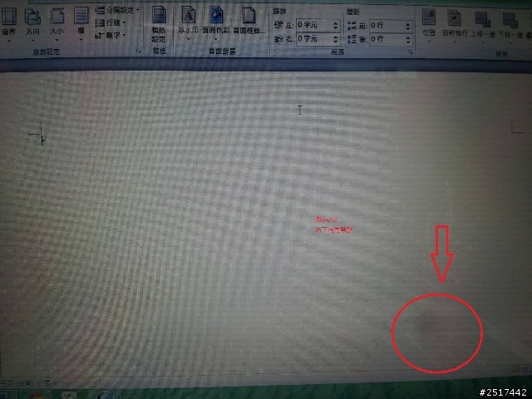Open the 位置 (Position) menu

pyautogui.click(x=429, y=24)
